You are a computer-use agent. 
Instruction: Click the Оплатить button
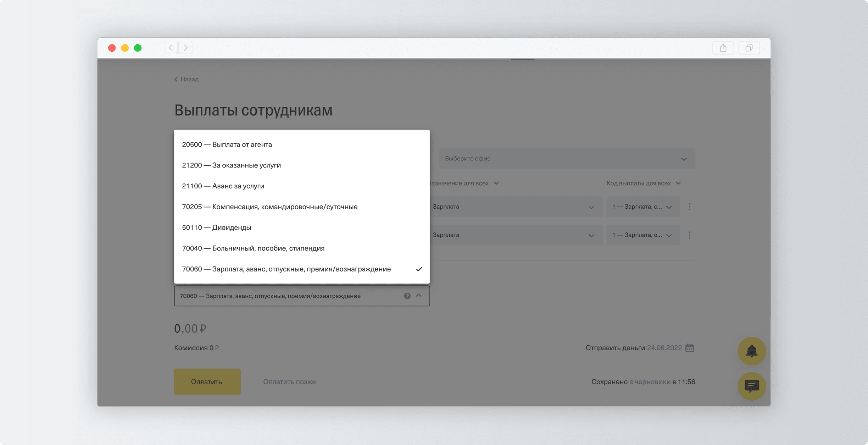click(x=207, y=381)
